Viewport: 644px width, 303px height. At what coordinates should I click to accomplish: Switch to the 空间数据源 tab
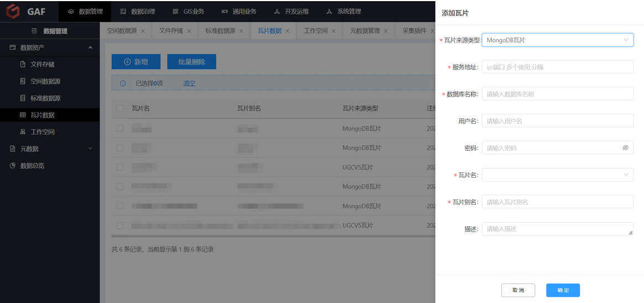[x=122, y=31]
